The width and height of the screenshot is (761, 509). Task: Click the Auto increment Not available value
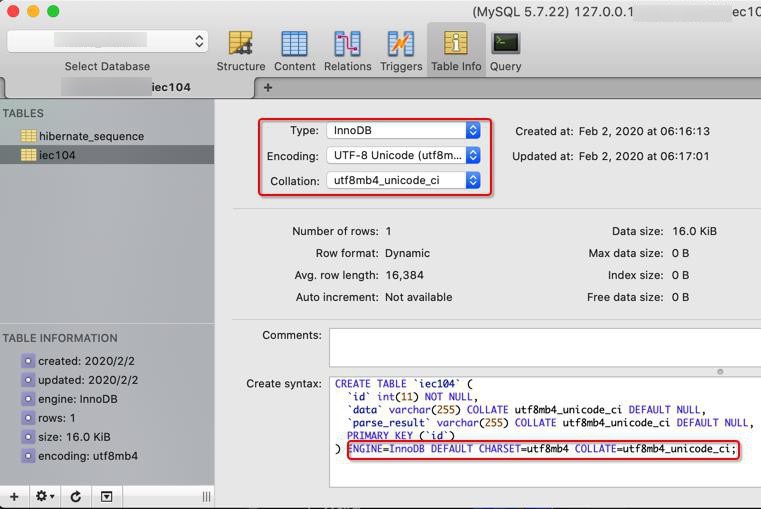click(418, 297)
